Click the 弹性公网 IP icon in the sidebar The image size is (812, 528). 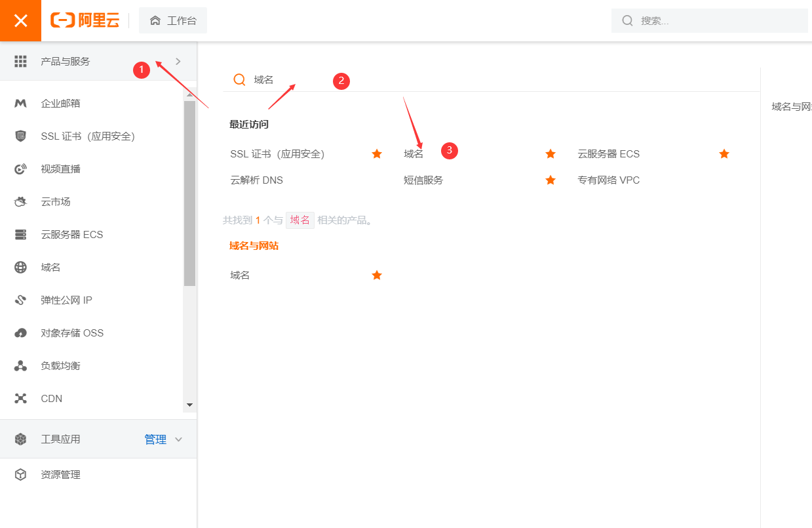tap(20, 300)
